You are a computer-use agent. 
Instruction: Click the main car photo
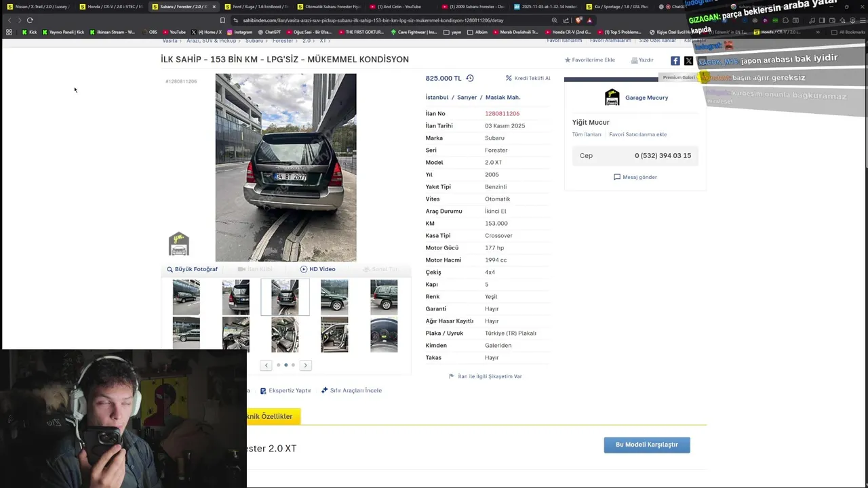click(285, 167)
